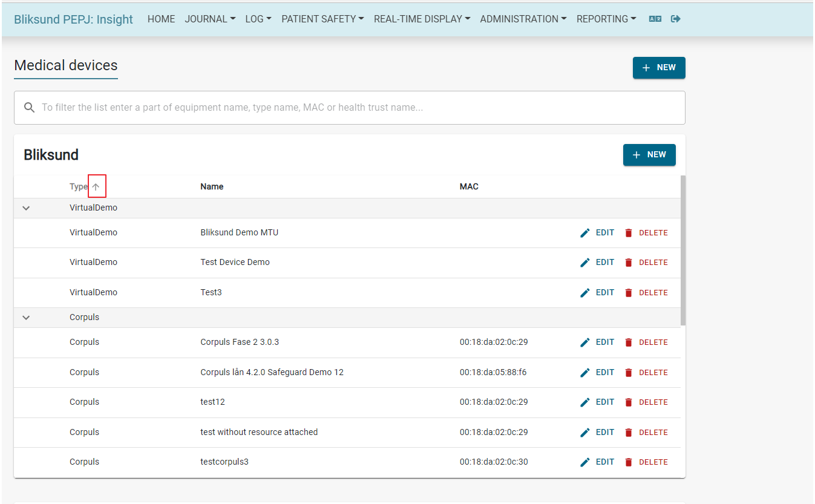Go to HOME in the navbar
Screen dimensions: 815x504
[162, 19]
